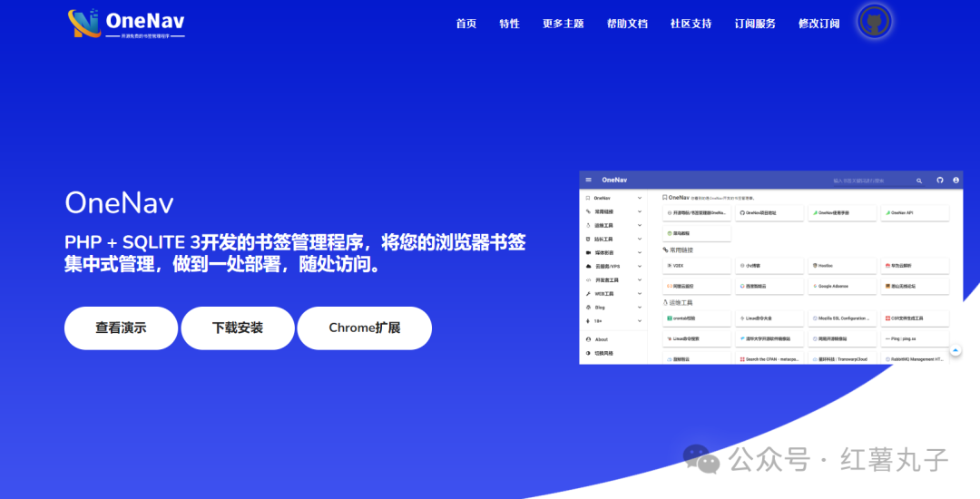980x499 pixels.
Task: Click the OneNav title in the preview toolbar
Action: 614,180
